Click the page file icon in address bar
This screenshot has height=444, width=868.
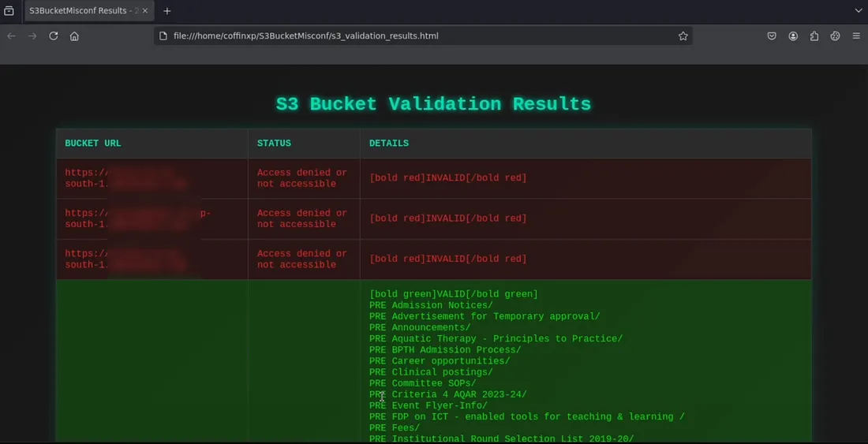[x=163, y=36]
